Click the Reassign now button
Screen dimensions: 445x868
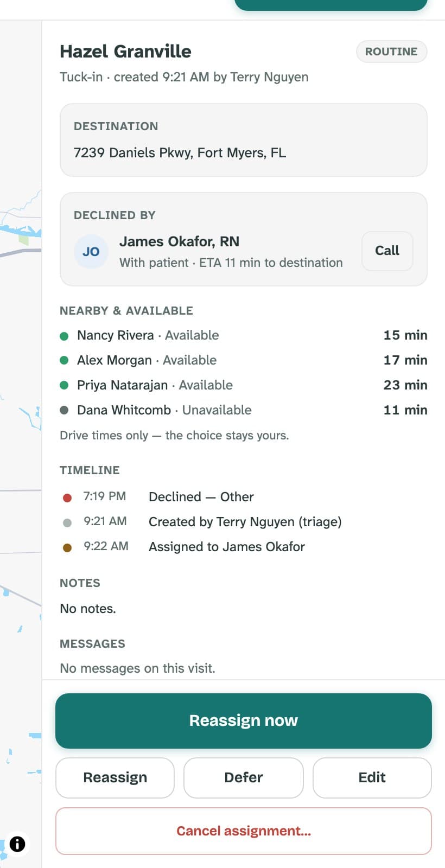coord(244,720)
